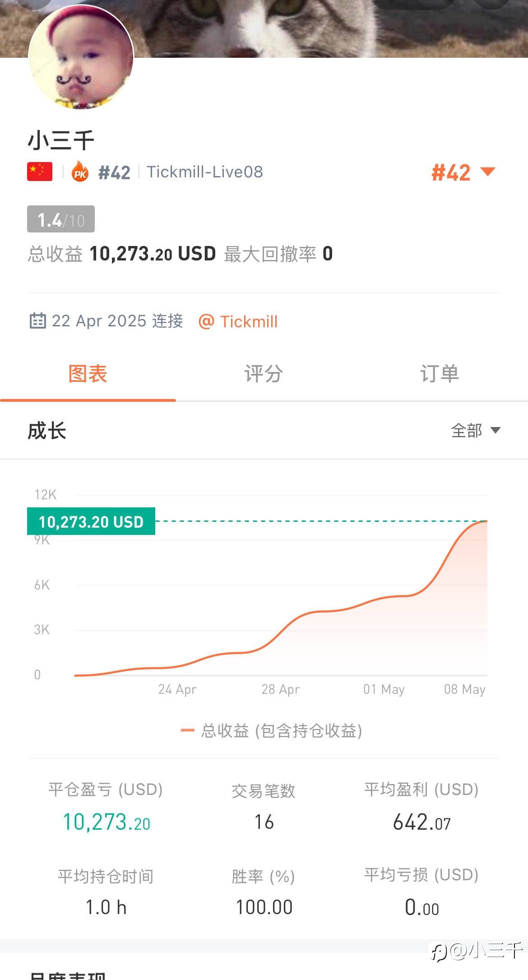The height and width of the screenshot is (980, 528).
Task: Tap the PK flame badge icon
Action: point(80,172)
